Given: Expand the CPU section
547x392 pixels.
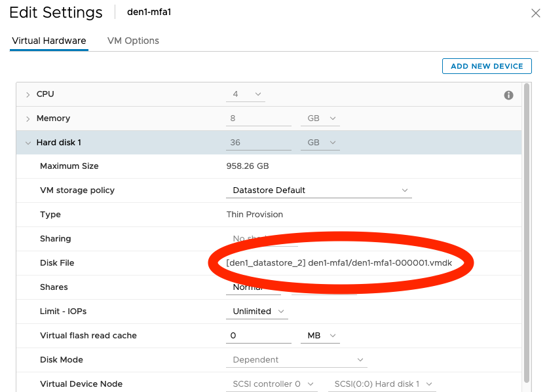Looking at the screenshot, I should click(28, 94).
